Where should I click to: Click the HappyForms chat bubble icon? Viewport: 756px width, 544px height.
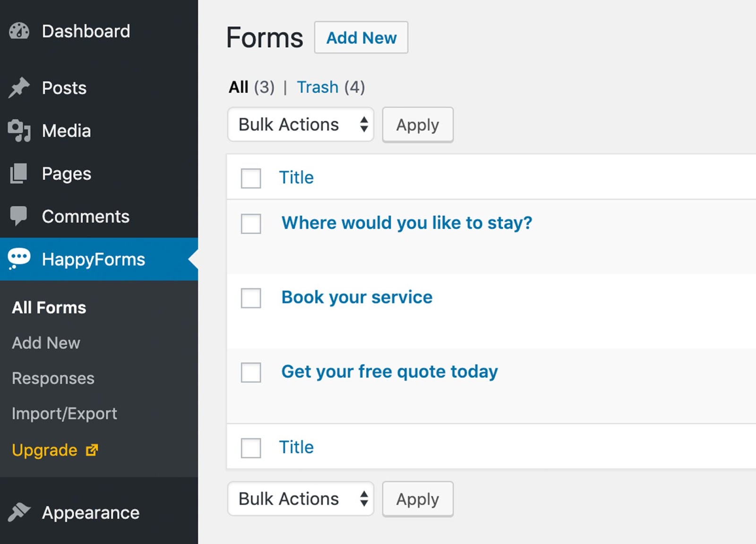(19, 259)
